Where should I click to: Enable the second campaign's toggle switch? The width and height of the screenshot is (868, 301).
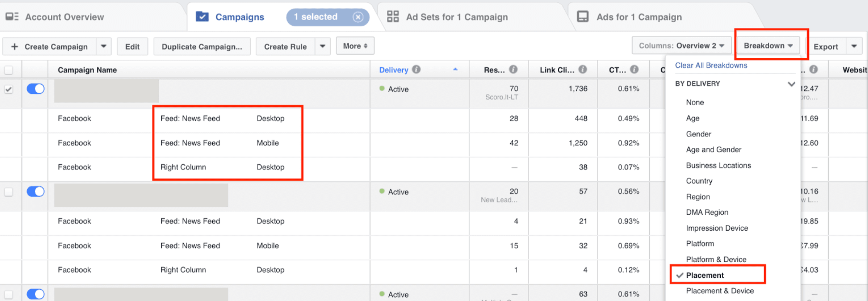tap(35, 192)
